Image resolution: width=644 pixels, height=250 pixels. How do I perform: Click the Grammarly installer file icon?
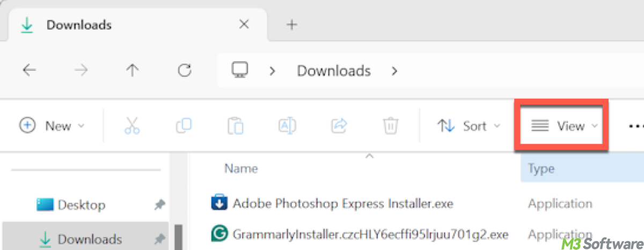(x=220, y=234)
